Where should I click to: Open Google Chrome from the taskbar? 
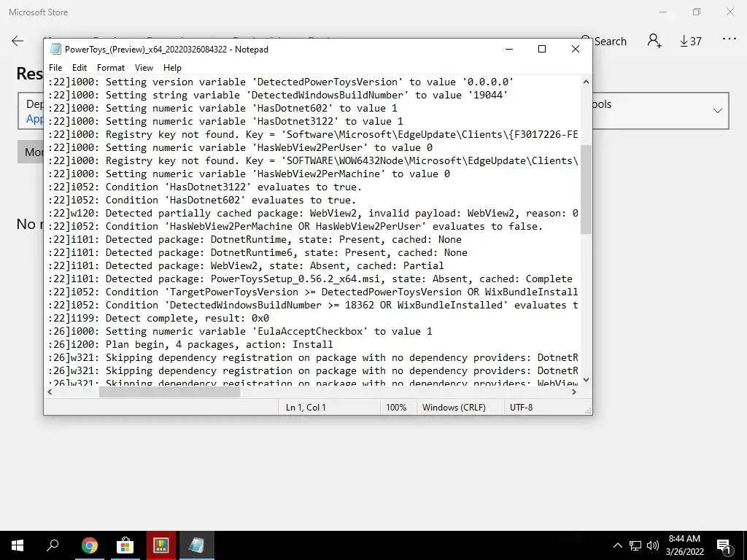pyautogui.click(x=90, y=545)
